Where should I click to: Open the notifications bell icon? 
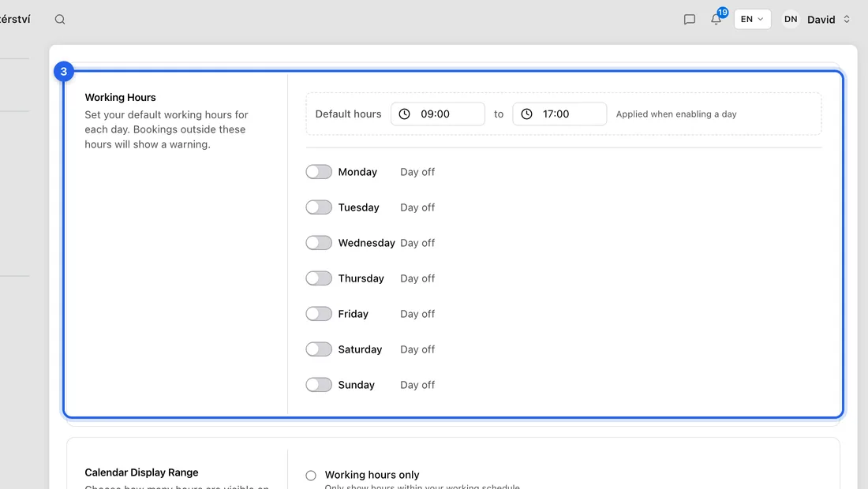716,20
